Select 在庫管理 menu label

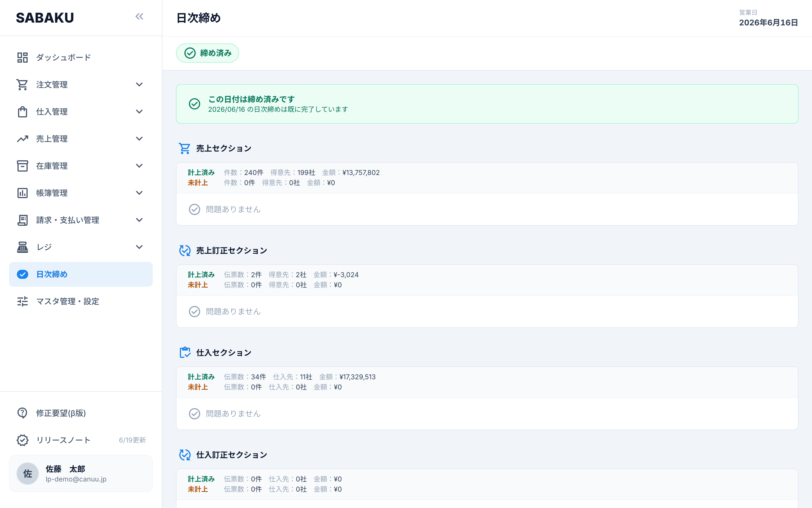coord(52,166)
